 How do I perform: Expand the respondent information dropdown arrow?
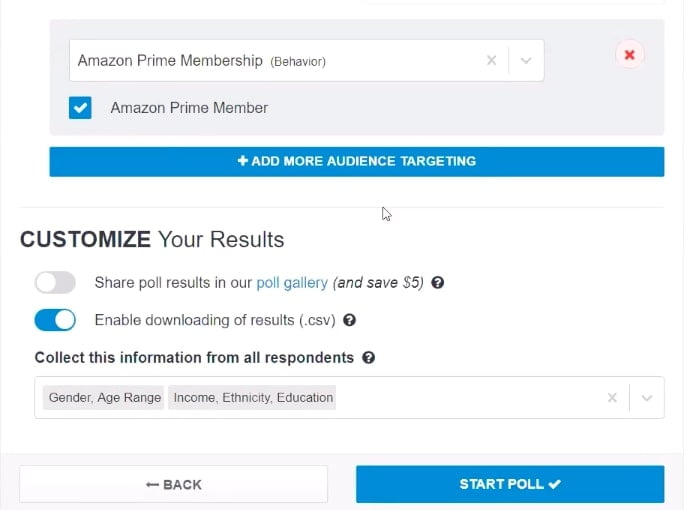(x=646, y=398)
